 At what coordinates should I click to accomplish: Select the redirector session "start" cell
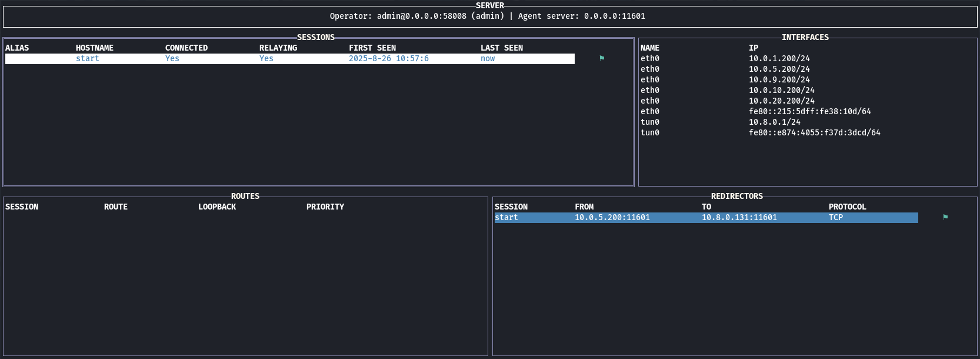[x=506, y=218]
